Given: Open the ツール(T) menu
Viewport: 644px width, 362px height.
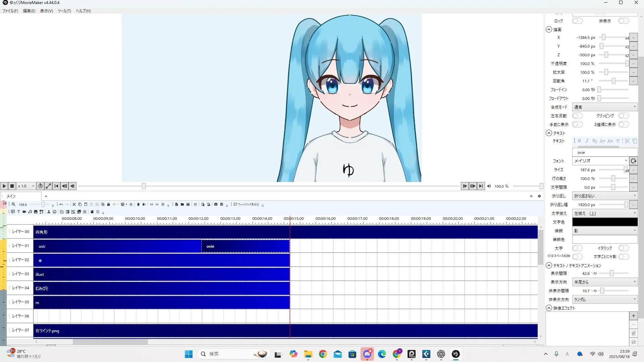Looking at the screenshot, I should tap(64, 11).
